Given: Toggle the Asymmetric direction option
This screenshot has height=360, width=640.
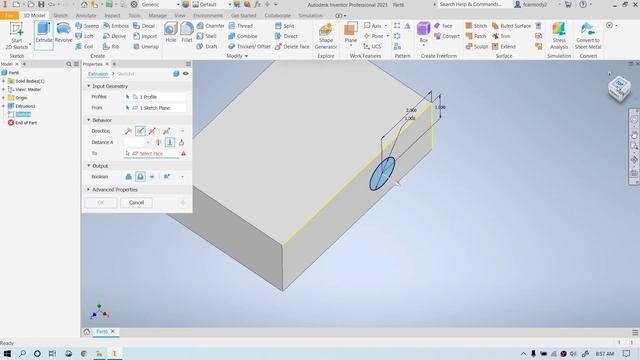Looking at the screenshot, I should (x=166, y=131).
